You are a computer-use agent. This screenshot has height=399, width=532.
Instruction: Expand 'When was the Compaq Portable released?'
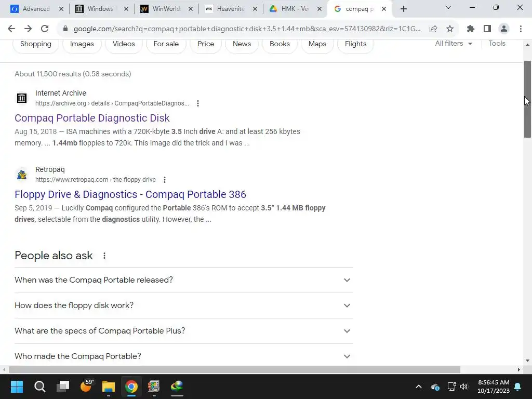pyautogui.click(x=184, y=280)
